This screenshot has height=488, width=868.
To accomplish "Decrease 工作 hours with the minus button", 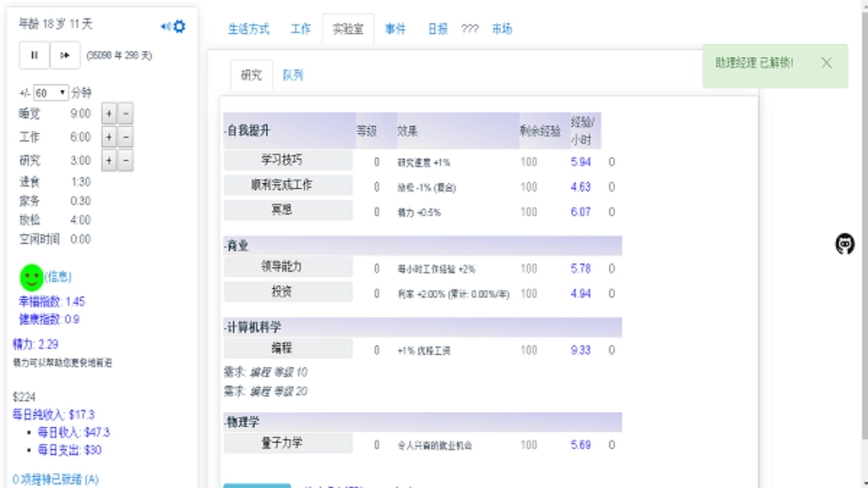I will pos(126,137).
